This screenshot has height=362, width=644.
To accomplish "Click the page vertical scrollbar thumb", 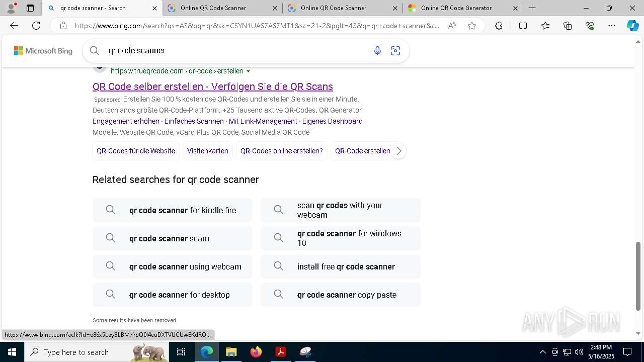I will pyautogui.click(x=638, y=276).
